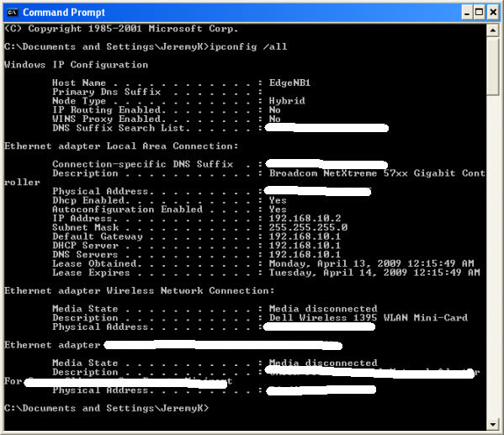
Task: Click the Node Type value 'Hybrid'
Action: point(287,101)
